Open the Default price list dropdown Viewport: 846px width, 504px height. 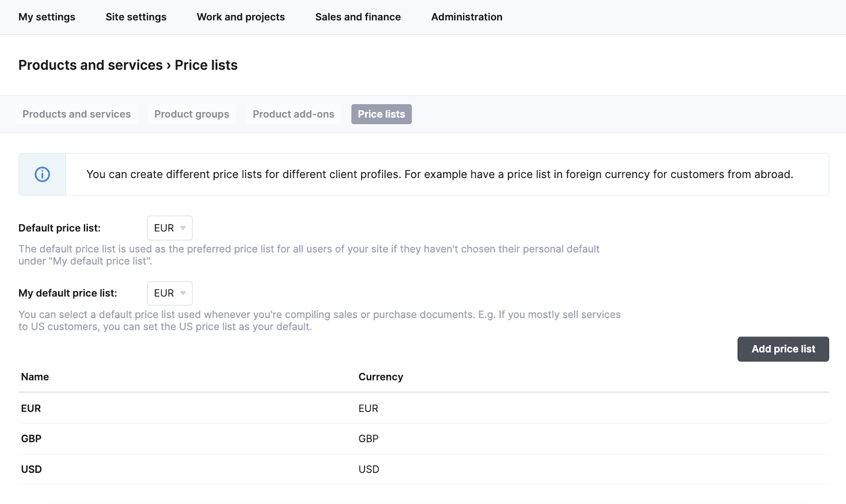pyautogui.click(x=170, y=228)
